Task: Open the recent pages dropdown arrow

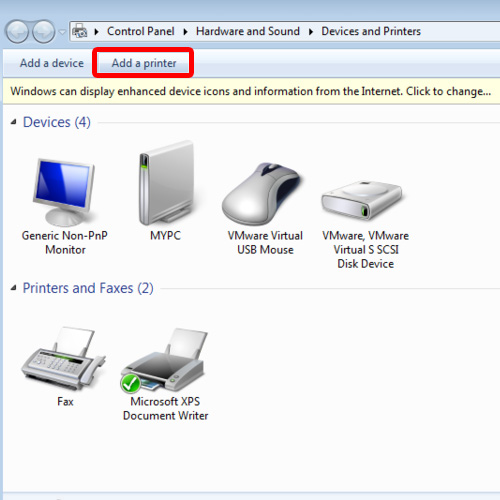Action: (x=62, y=32)
